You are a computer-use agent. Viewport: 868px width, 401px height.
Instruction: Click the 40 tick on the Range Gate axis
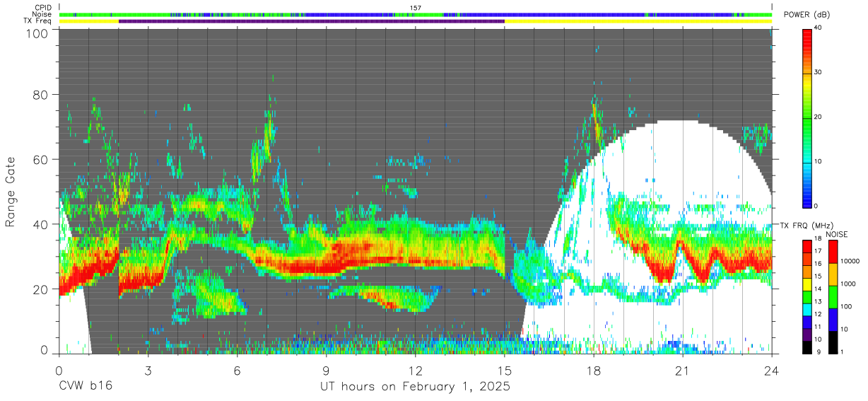coord(41,224)
